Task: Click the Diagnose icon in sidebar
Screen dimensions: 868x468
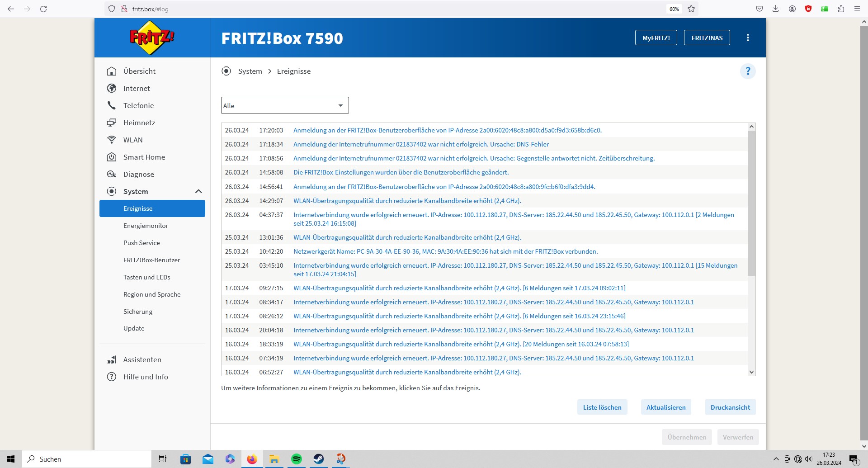Action: tap(112, 175)
